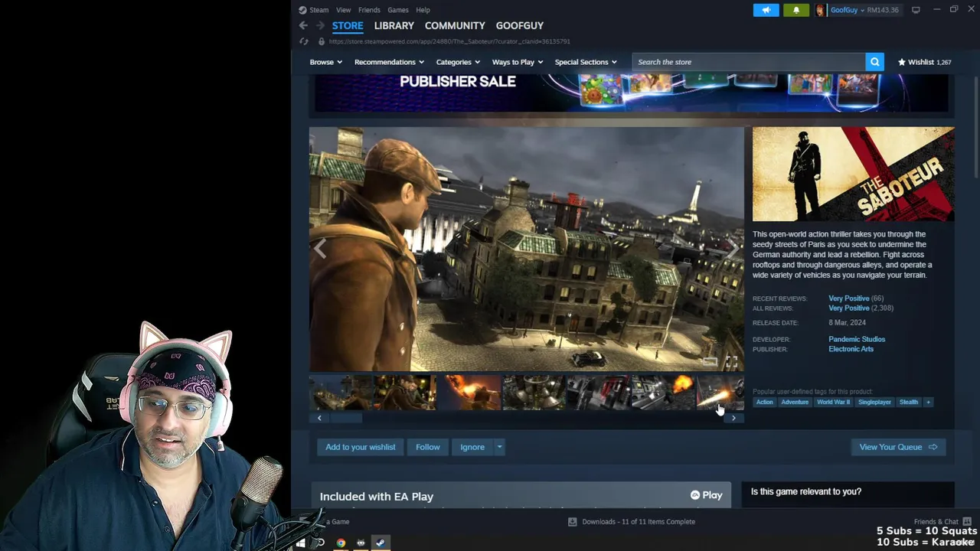Click the blue magnifier search button
The height and width of the screenshot is (551, 980).
coord(874,62)
